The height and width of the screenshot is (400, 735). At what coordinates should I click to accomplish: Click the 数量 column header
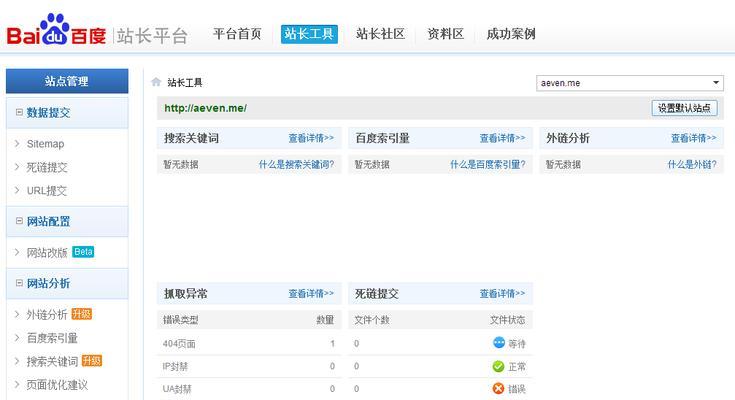[x=325, y=320]
